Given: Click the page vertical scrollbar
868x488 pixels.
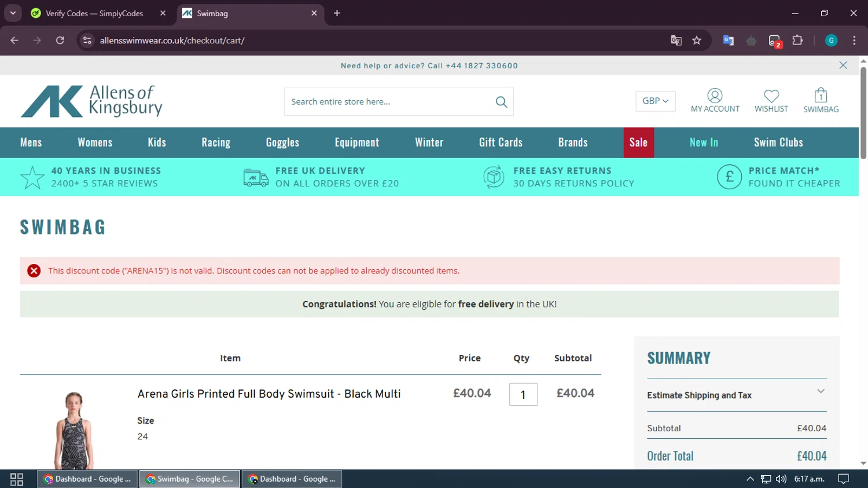Looking at the screenshot, I should (863, 113).
